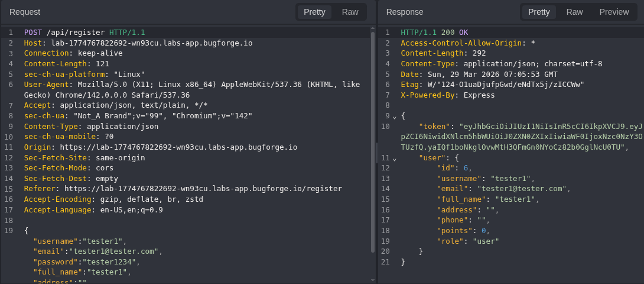644x284 pixels.
Task: Click the "role" value in response JSON
Action: point(483,241)
